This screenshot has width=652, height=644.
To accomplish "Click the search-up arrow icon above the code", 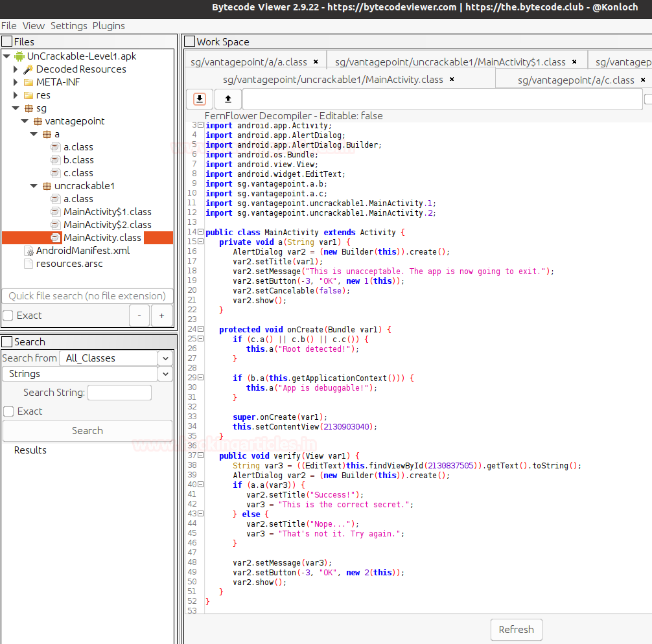I will [227, 99].
